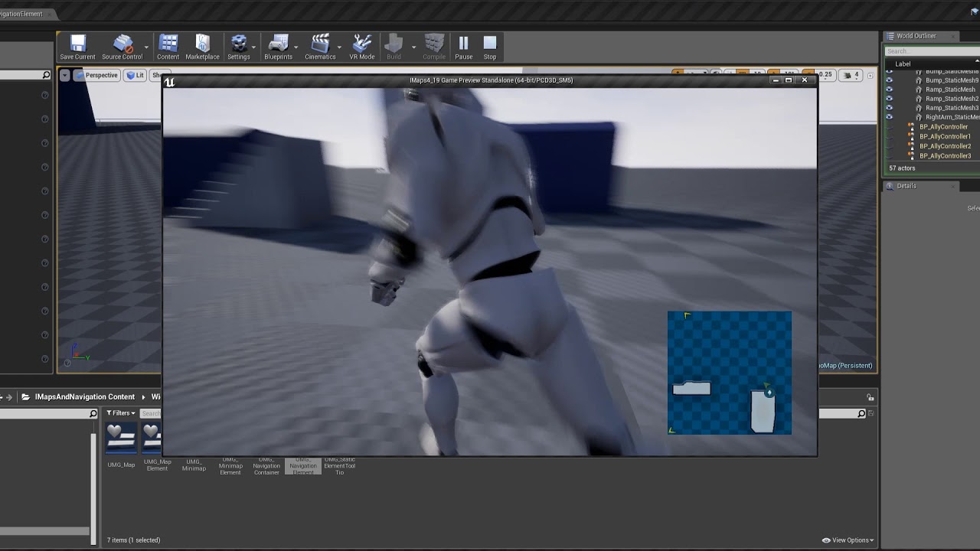The width and height of the screenshot is (980, 551).
Task: Click the World Outliner tab list icon
Action: 890,36
